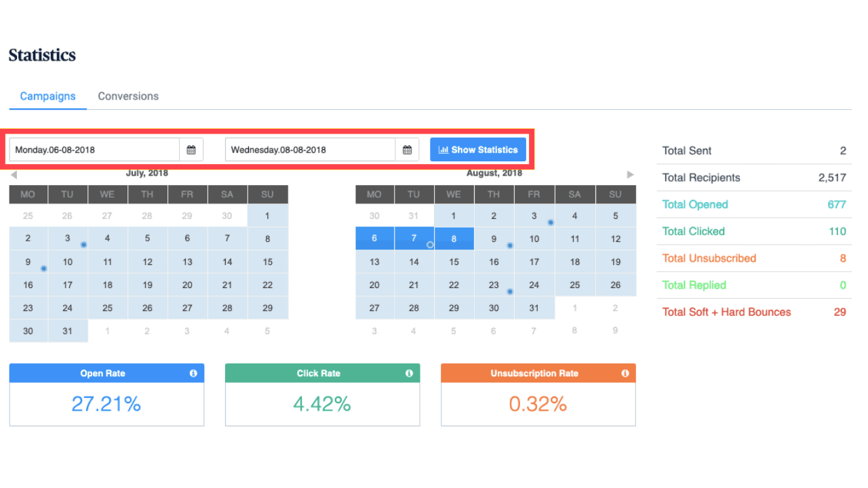This screenshot has height=488, width=868.
Task: Click the Total Opened statistic
Action: point(695,205)
